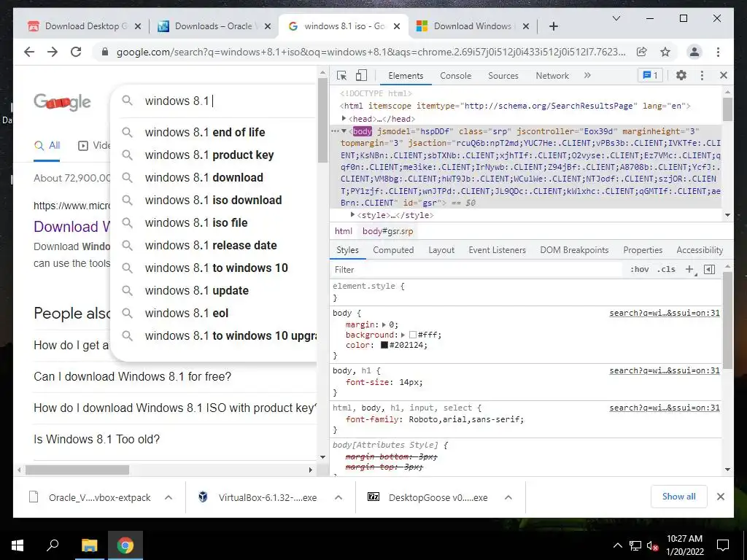Image resolution: width=747 pixels, height=560 pixels.
Task: Switch to the Sources tab
Action: (x=503, y=76)
